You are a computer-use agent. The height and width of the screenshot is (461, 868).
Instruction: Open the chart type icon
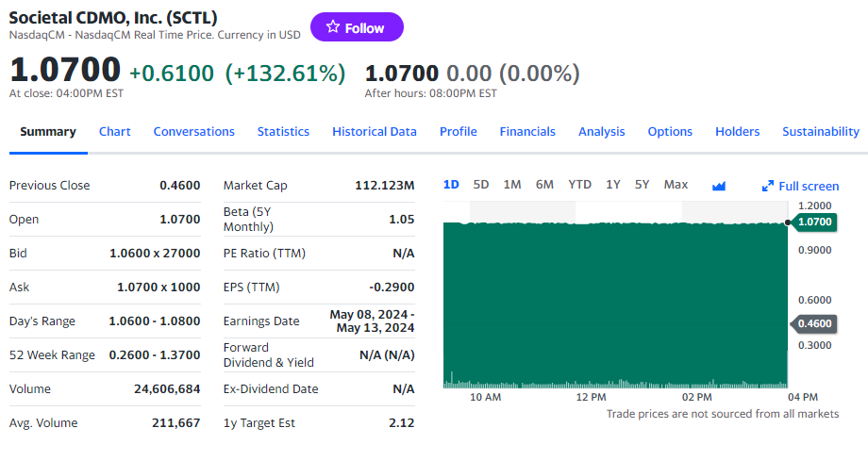[719, 186]
